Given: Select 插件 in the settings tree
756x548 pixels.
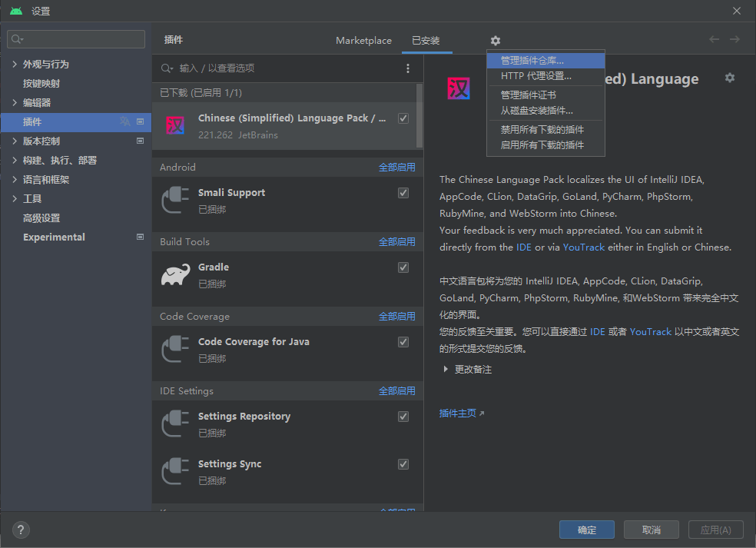Looking at the screenshot, I should pyautogui.click(x=76, y=121).
